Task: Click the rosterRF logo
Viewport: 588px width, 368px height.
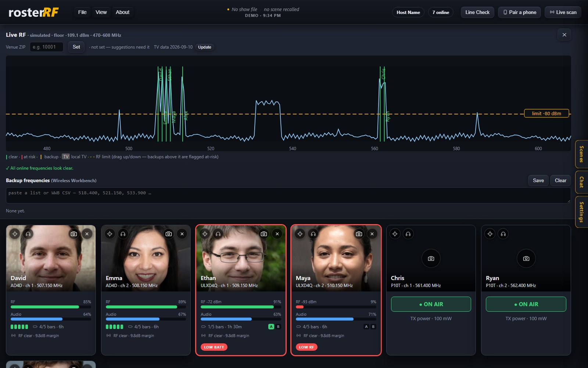Action: pyautogui.click(x=33, y=13)
